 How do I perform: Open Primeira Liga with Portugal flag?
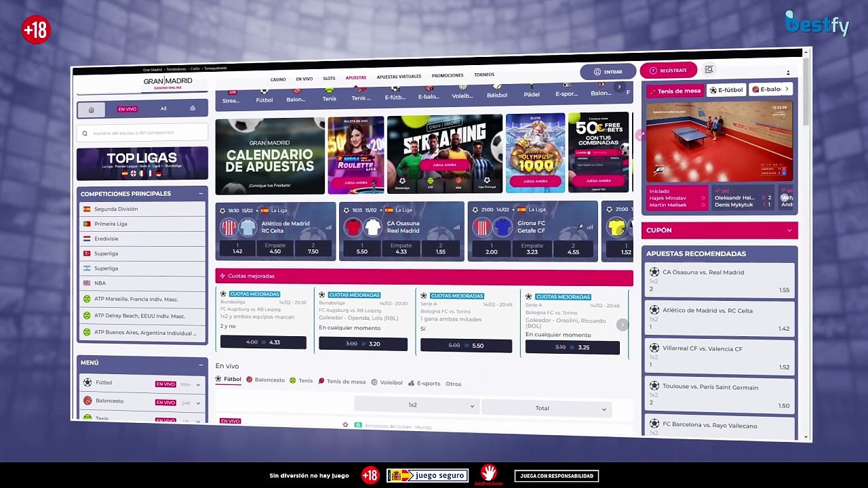[142, 224]
